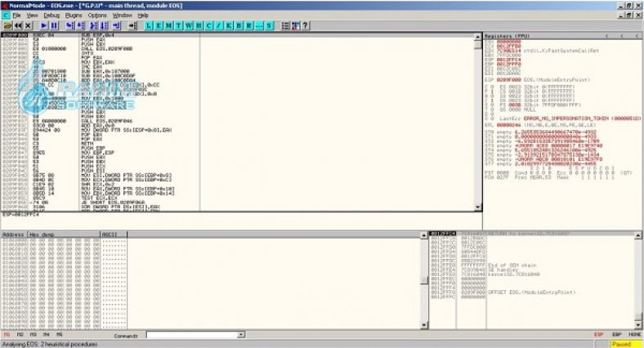Click the Trace into toolbar icon

[94, 25]
